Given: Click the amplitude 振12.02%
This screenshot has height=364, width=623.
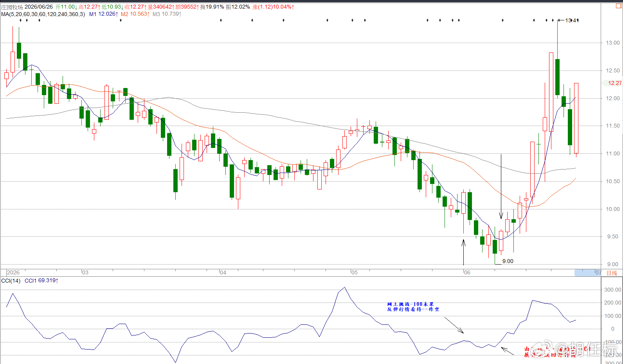Looking at the screenshot, I should click(x=238, y=7).
